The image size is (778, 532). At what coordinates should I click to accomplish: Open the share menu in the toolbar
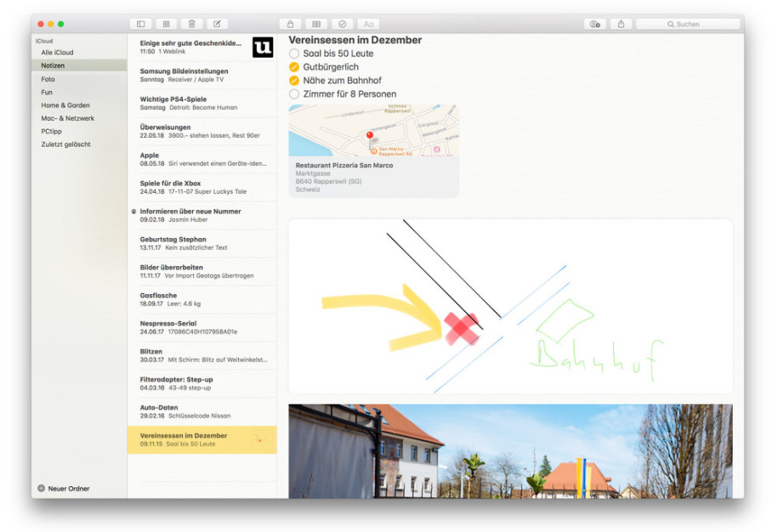621,24
